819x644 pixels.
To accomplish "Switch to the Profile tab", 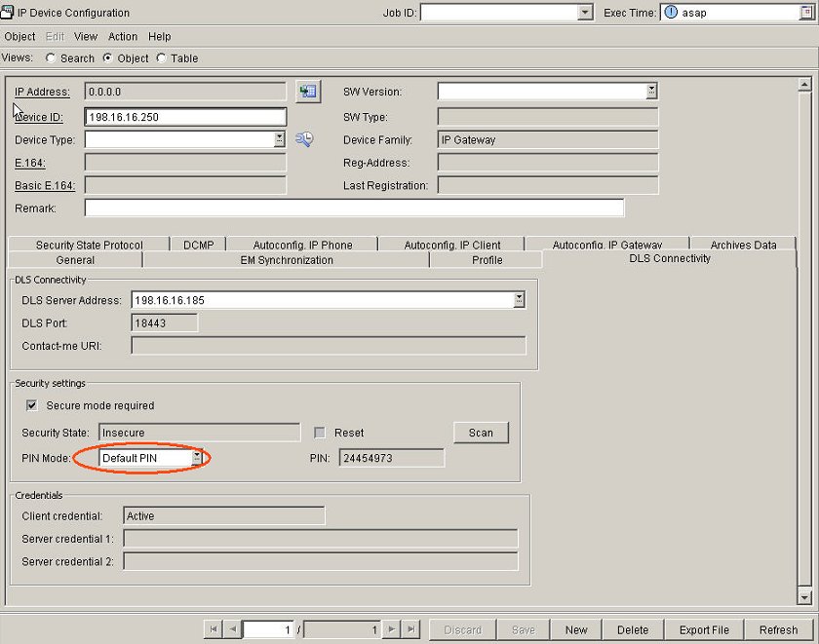I will 487,260.
